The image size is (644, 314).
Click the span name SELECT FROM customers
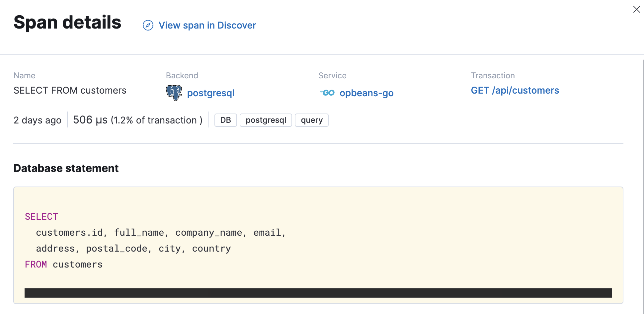pos(70,90)
